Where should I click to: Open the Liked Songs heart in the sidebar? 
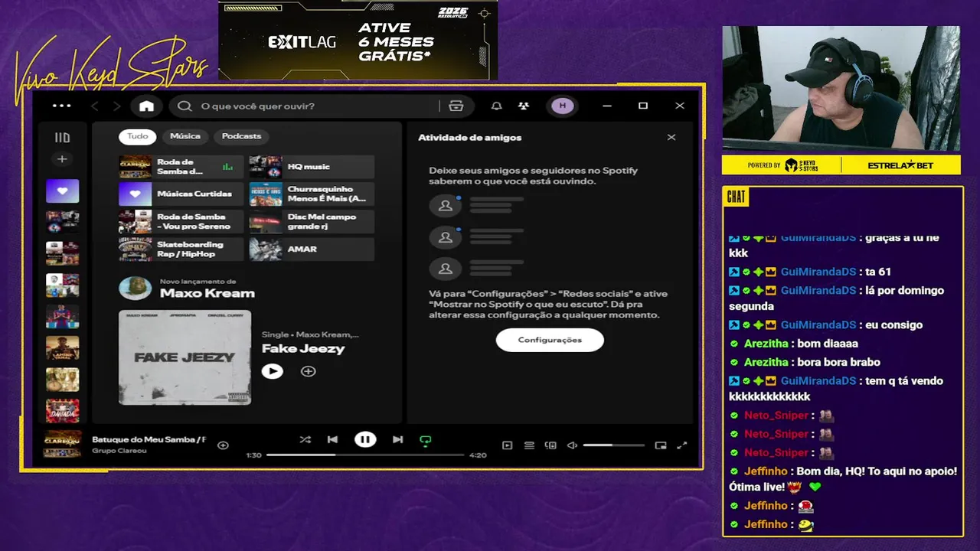click(x=62, y=191)
